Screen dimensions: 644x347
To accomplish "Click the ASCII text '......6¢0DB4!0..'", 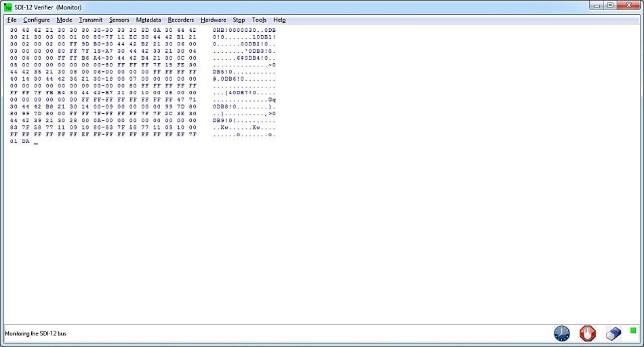I will [244, 58].
